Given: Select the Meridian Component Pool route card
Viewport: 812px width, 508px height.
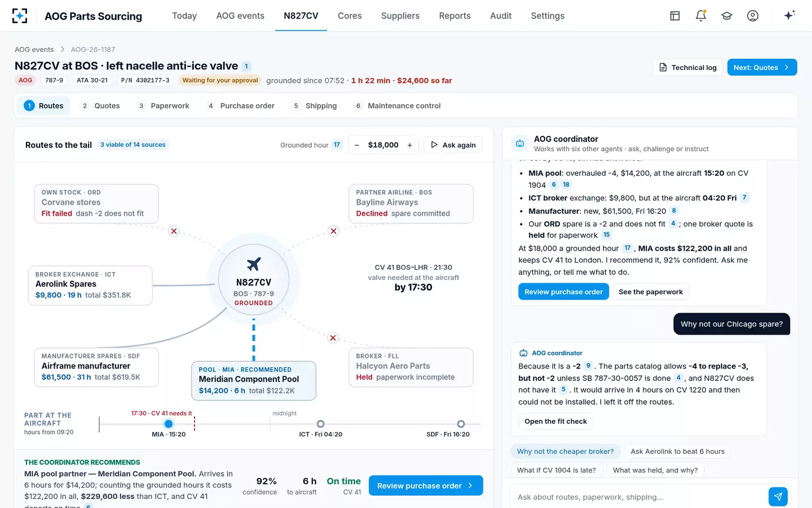Looking at the screenshot, I should [x=254, y=380].
